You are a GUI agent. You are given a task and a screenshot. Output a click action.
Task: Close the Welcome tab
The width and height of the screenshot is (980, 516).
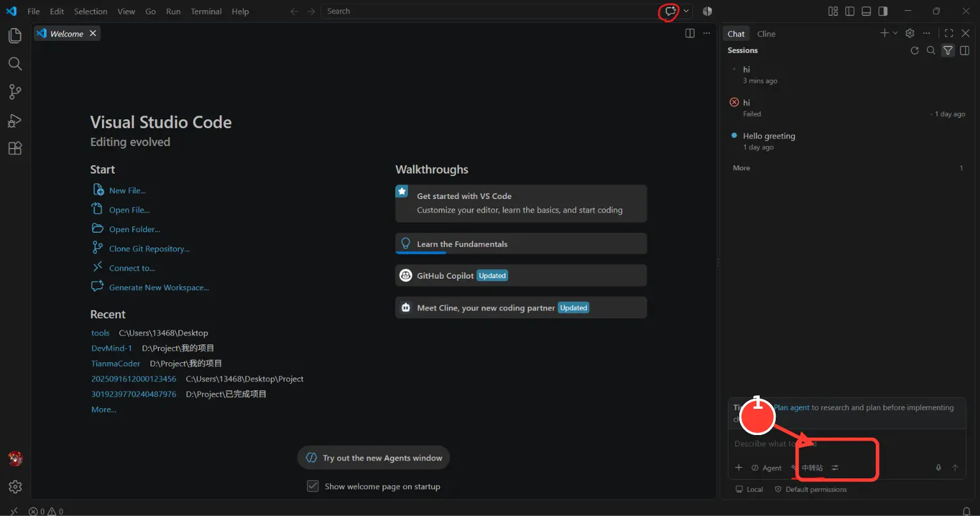pyautogui.click(x=93, y=33)
